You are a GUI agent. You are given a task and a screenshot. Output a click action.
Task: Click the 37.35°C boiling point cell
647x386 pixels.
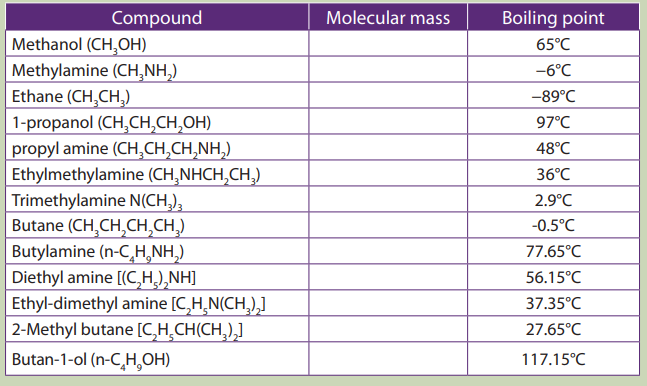(x=553, y=303)
